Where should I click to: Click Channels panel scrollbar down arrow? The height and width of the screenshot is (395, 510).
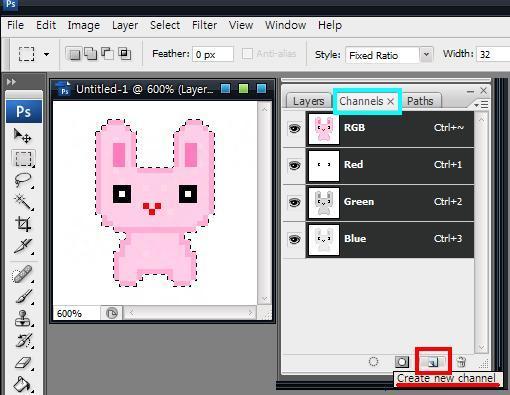coord(482,348)
